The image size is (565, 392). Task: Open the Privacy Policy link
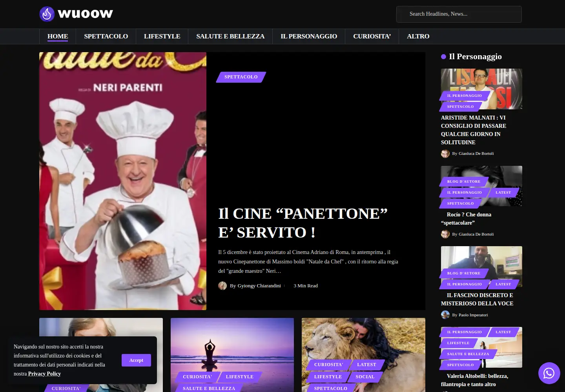pos(44,374)
